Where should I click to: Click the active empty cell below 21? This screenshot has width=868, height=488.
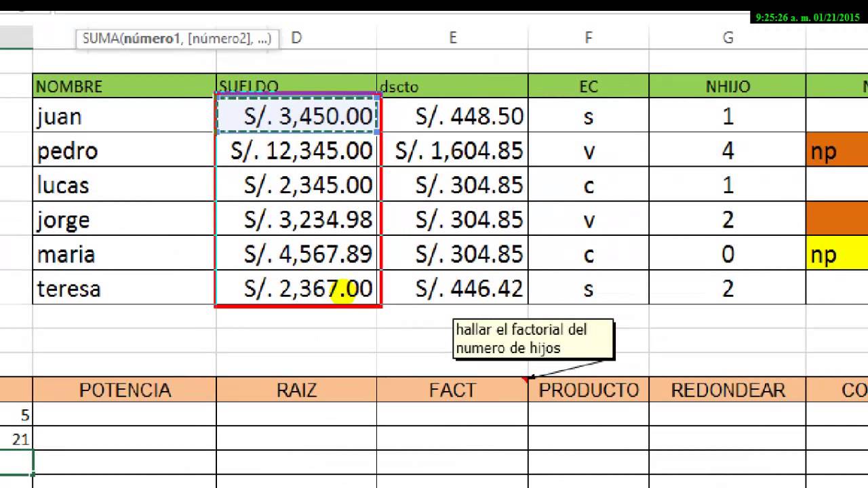point(16,463)
